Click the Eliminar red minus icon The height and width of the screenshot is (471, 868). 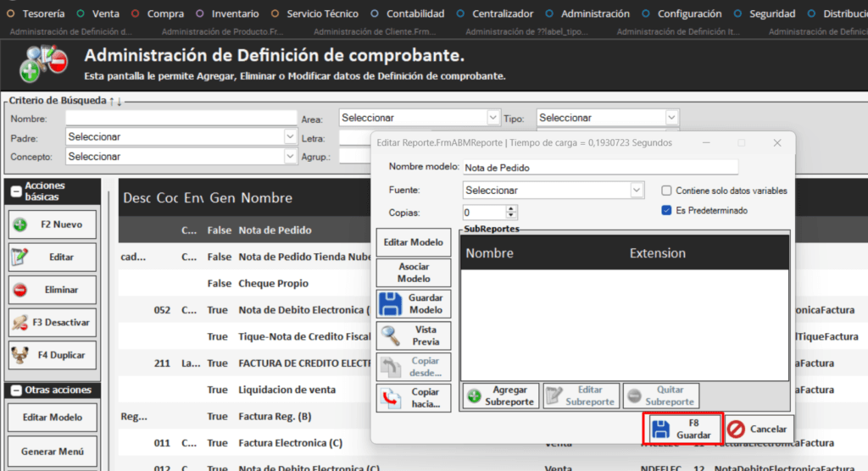[x=20, y=290]
